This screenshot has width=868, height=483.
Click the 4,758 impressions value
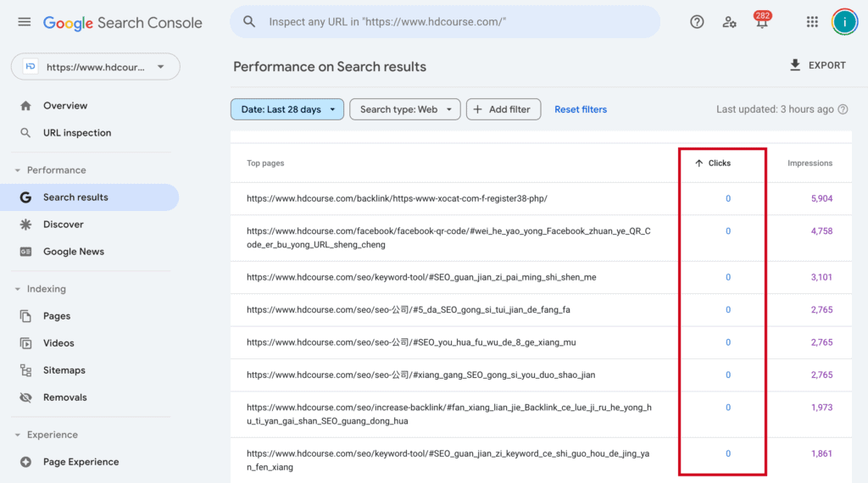point(821,231)
